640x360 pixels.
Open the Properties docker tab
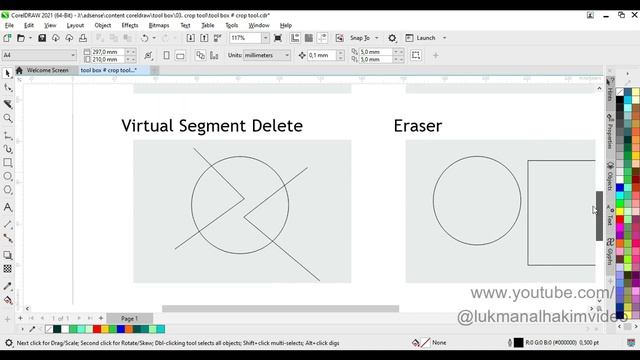pyautogui.click(x=610, y=132)
